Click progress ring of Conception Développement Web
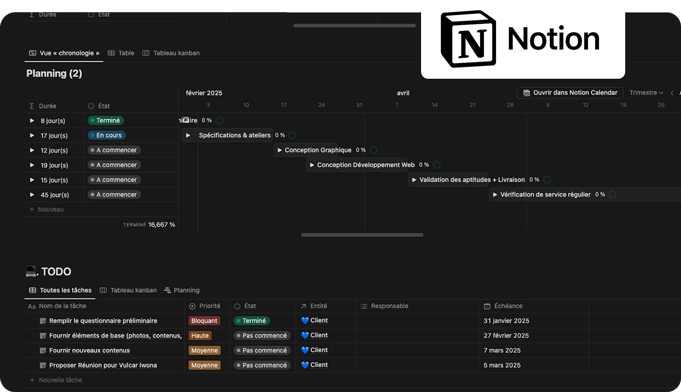681x392 pixels. pyautogui.click(x=437, y=165)
